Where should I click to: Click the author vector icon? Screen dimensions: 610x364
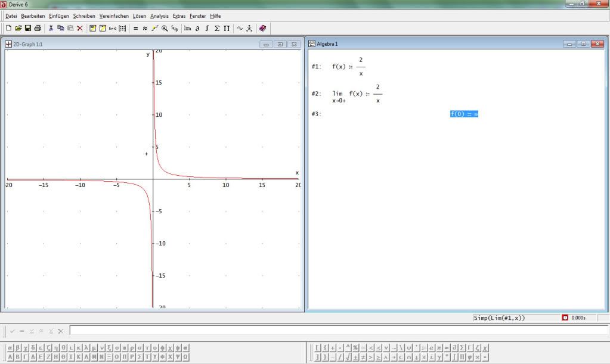coord(113,28)
